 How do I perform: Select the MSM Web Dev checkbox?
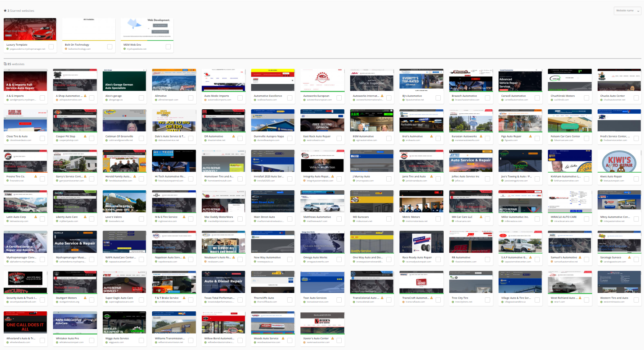(x=168, y=47)
